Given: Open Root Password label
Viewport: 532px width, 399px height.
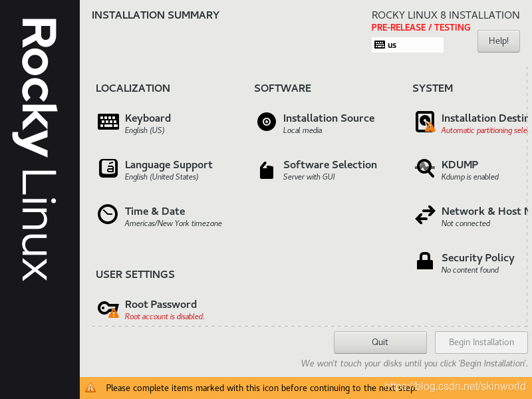Looking at the screenshot, I should click(x=161, y=305).
